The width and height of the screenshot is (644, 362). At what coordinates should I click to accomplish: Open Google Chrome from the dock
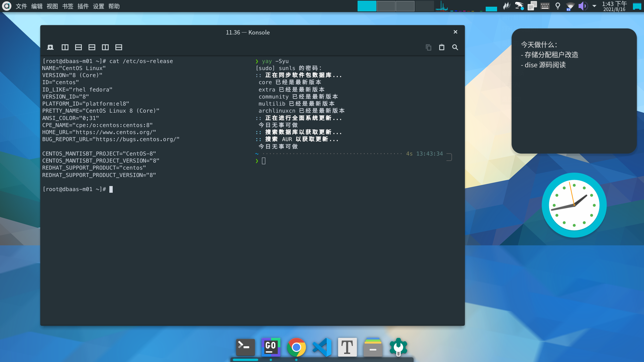point(296,347)
